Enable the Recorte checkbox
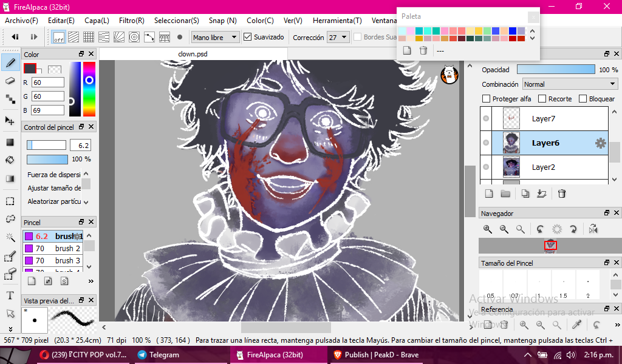 [x=542, y=99]
